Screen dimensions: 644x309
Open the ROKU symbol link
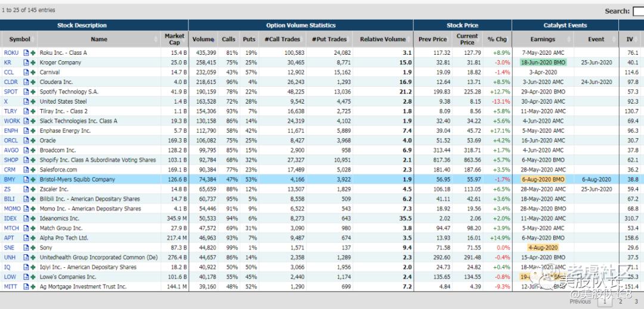pos(11,53)
